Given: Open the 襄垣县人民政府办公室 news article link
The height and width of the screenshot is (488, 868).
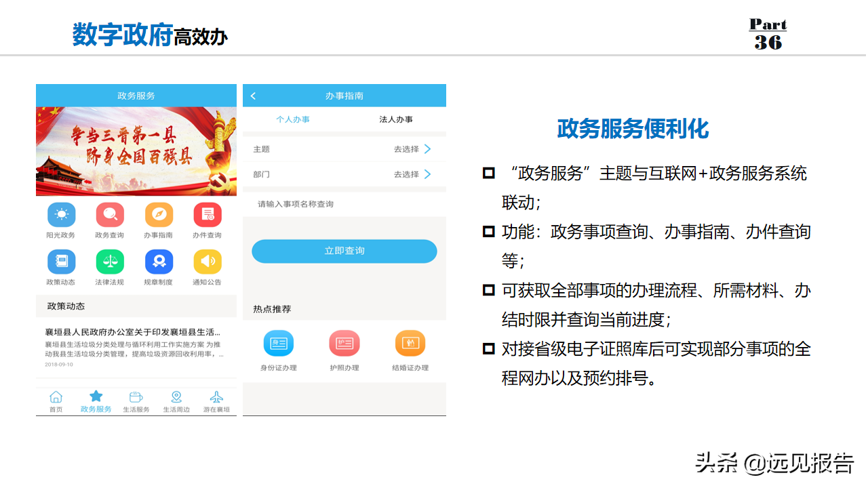Looking at the screenshot, I should [x=133, y=332].
